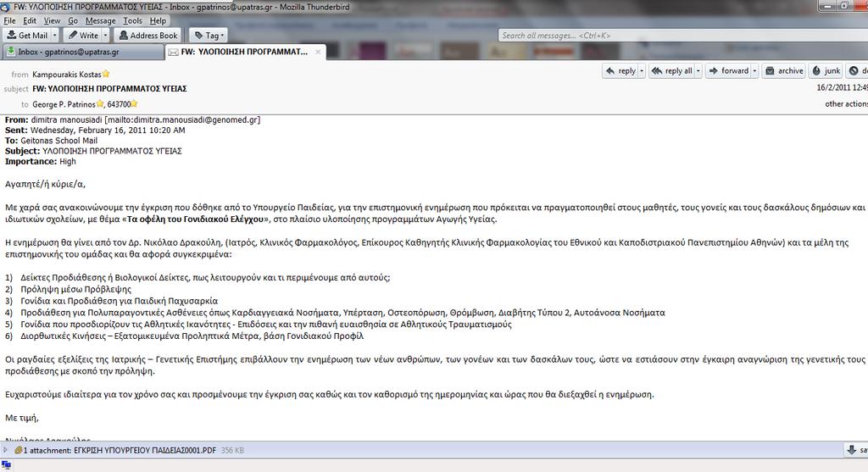Image resolution: width=868 pixels, height=472 pixels.
Task: Open the Address Book
Action: [x=147, y=36]
